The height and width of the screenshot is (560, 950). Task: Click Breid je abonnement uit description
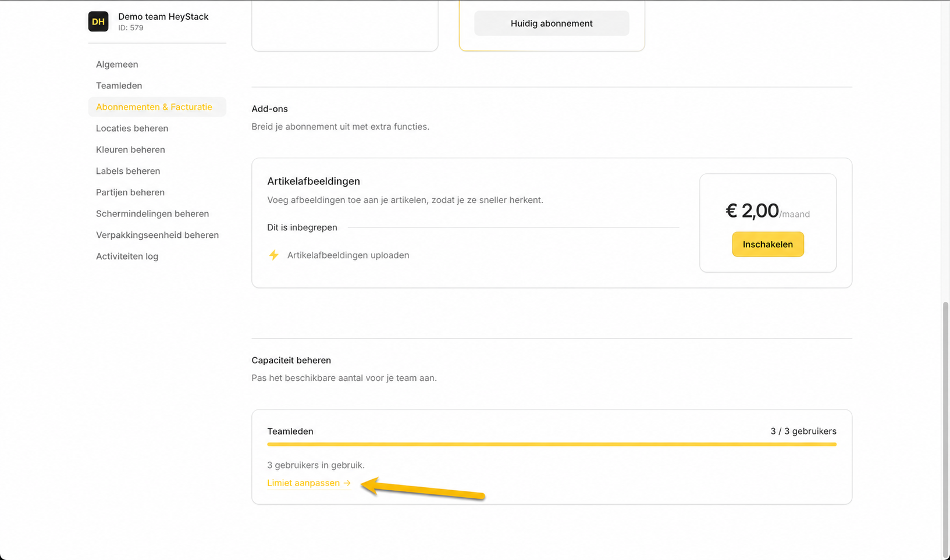340,127
